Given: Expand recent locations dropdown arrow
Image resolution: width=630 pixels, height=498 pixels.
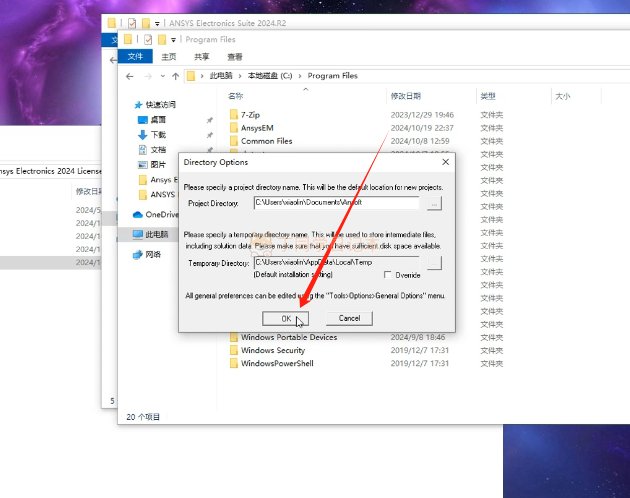Looking at the screenshot, I should [x=162, y=76].
